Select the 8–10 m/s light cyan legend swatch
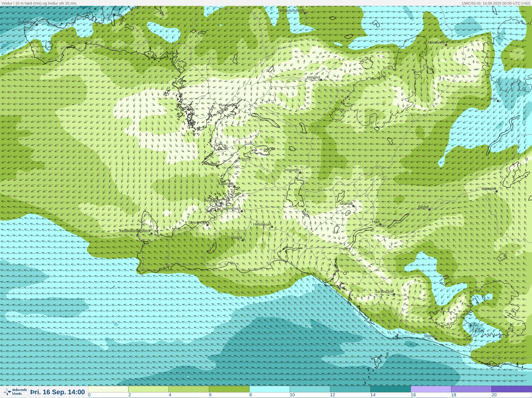The width and height of the screenshot is (532, 398). tap(269, 389)
